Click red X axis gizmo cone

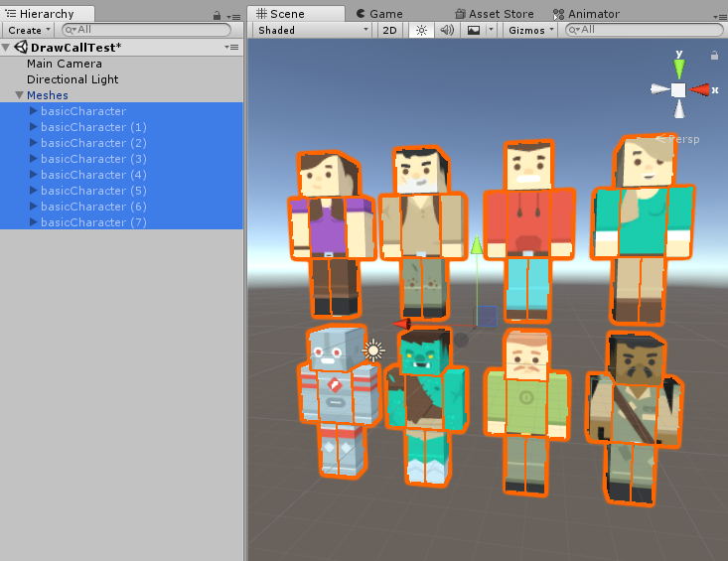click(700, 89)
